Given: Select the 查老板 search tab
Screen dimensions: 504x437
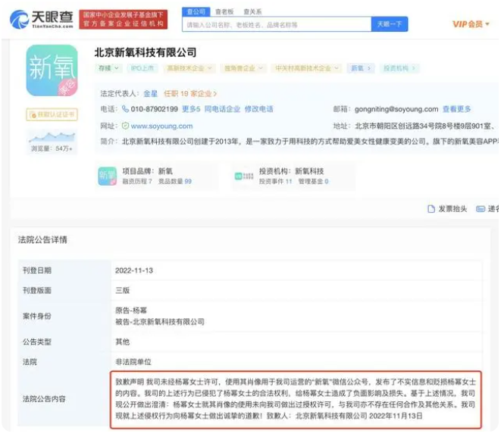Looking at the screenshot, I should coord(224,12).
